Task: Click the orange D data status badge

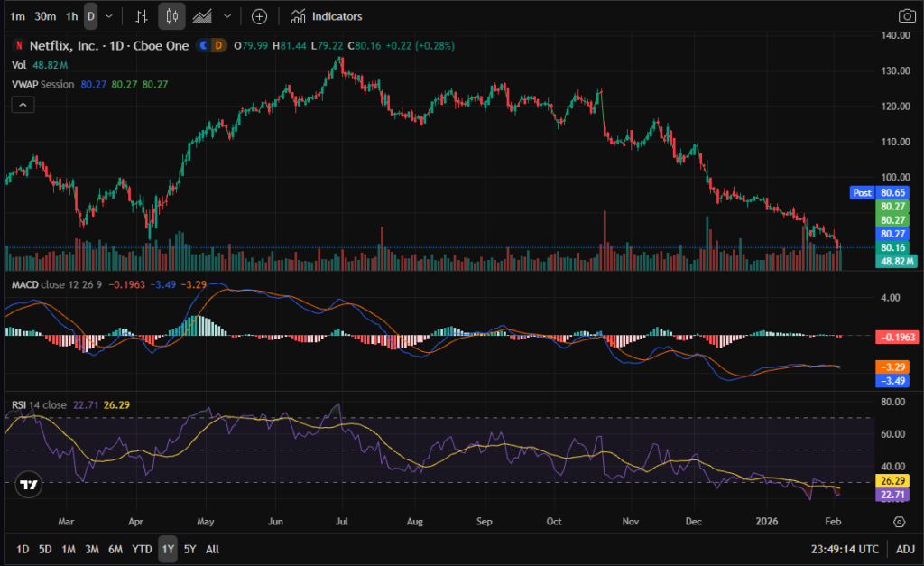Action: pos(217,45)
